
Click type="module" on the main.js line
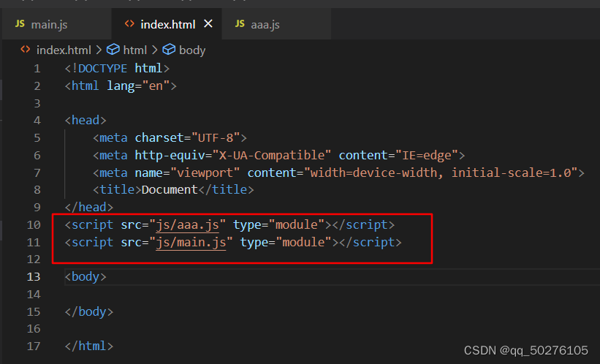pos(286,242)
